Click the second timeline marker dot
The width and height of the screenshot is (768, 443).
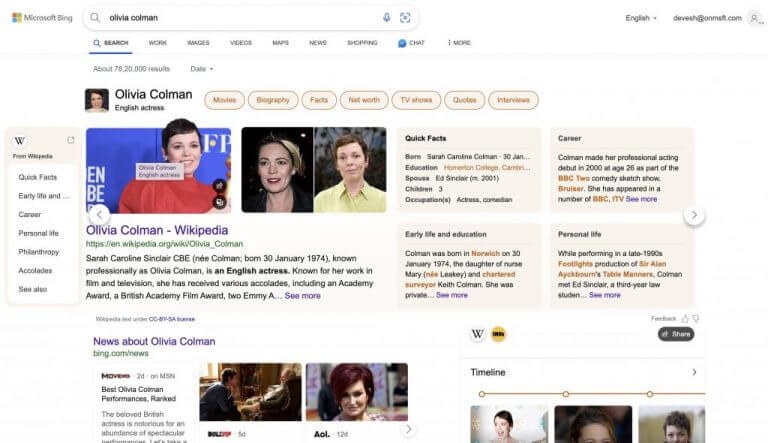point(566,394)
